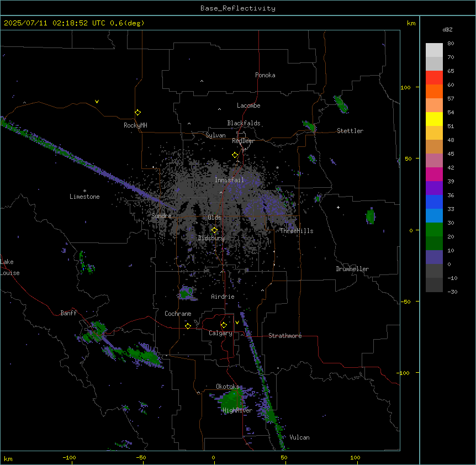Select the yellow diamond marker below Cochrane
The height and width of the screenshot is (465, 476).
coord(188,326)
